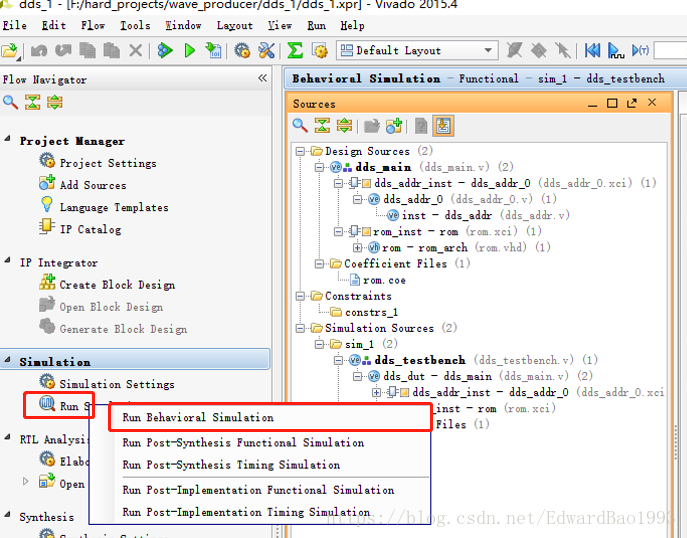Minimize the Sources panel
This screenshot has height=538, width=687.
[x=592, y=104]
